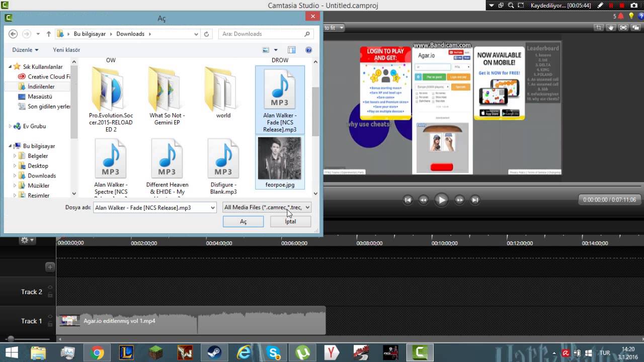Pause the Bandicam recording
Screen dimensions: 644x362
[x=611, y=6]
